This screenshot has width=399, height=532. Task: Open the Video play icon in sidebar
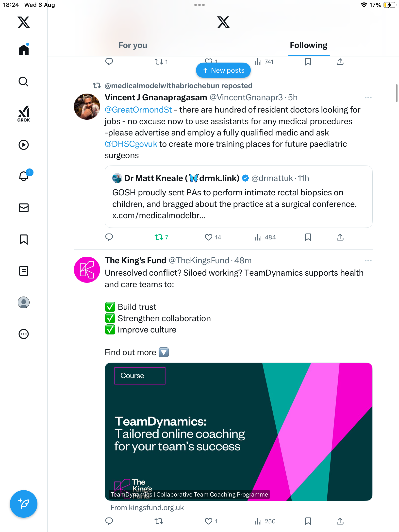24,145
